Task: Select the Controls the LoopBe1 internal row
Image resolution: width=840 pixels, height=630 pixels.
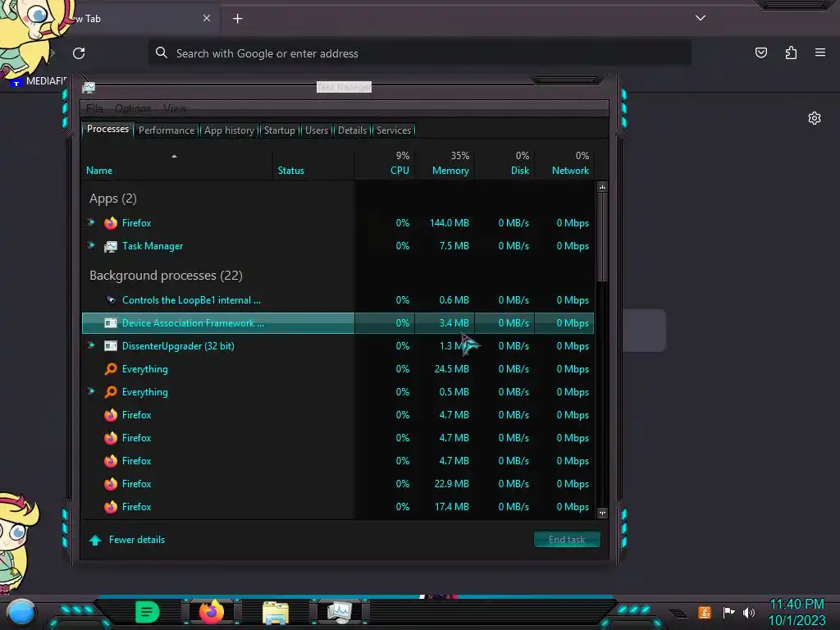Action: (338, 300)
